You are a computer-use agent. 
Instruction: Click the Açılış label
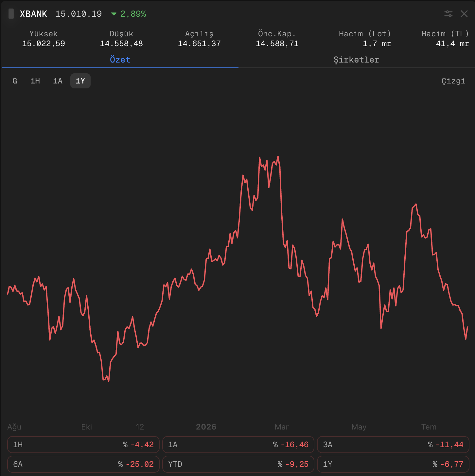point(199,34)
